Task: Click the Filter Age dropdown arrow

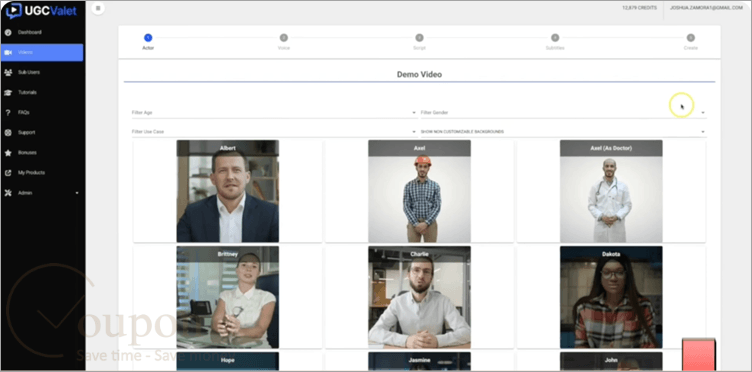Action: coord(414,113)
